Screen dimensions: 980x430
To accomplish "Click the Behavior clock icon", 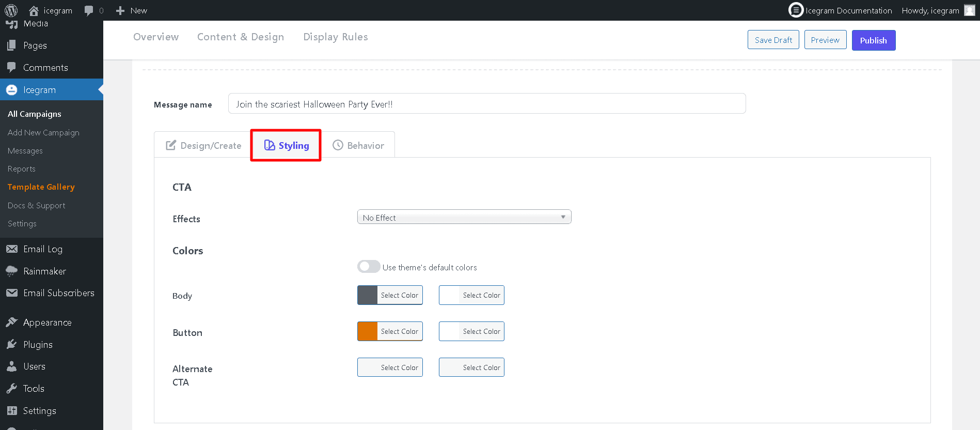I will (x=338, y=145).
